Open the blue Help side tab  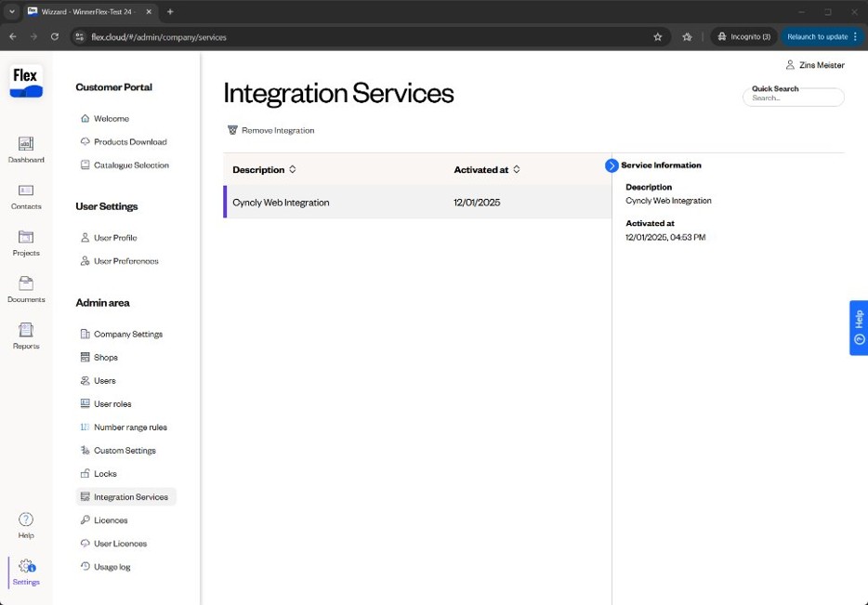click(859, 328)
